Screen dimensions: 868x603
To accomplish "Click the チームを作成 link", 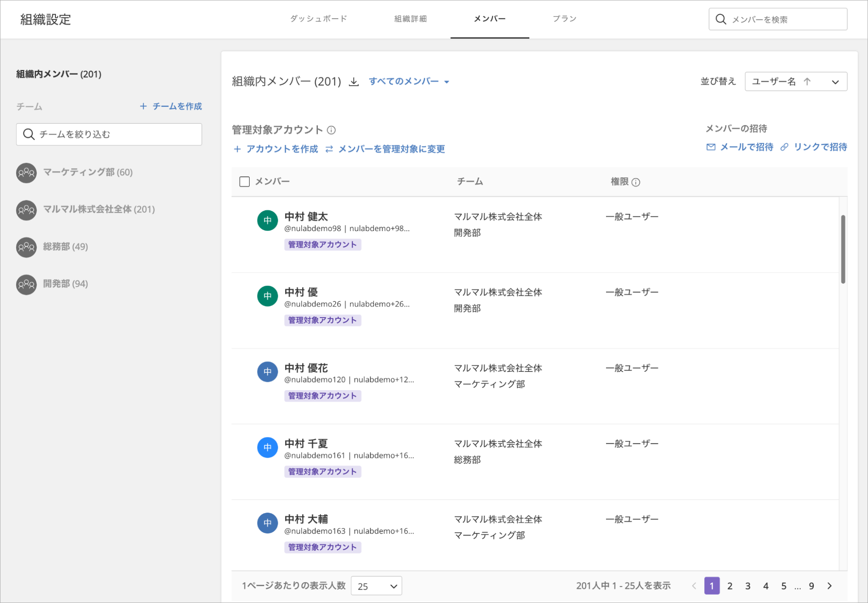I will point(171,106).
